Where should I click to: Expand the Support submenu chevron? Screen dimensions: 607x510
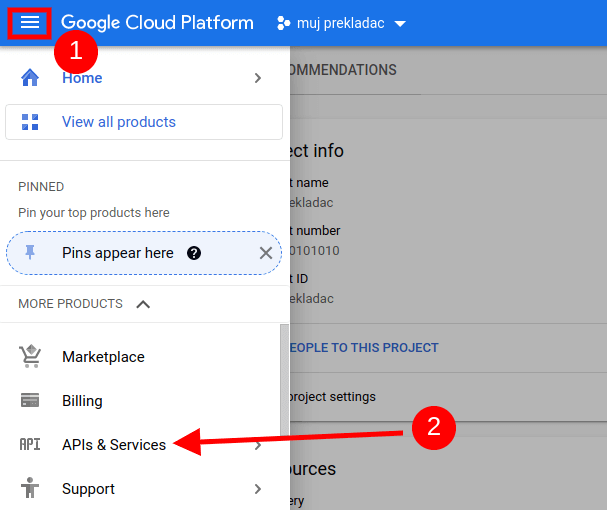pos(258,489)
